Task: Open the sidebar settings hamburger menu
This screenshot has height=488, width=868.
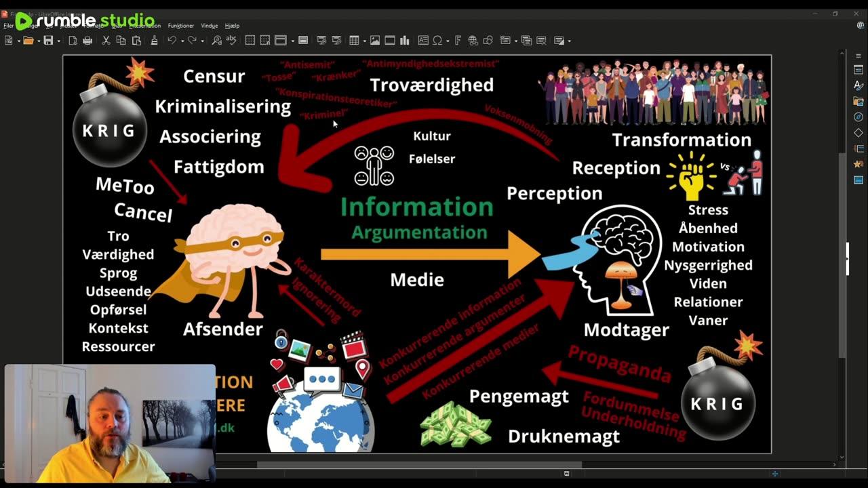Action: click(x=859, y=56)
